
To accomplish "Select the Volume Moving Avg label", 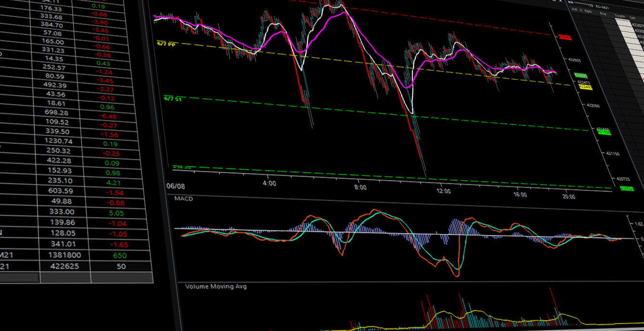I will [x=216, y=286].
